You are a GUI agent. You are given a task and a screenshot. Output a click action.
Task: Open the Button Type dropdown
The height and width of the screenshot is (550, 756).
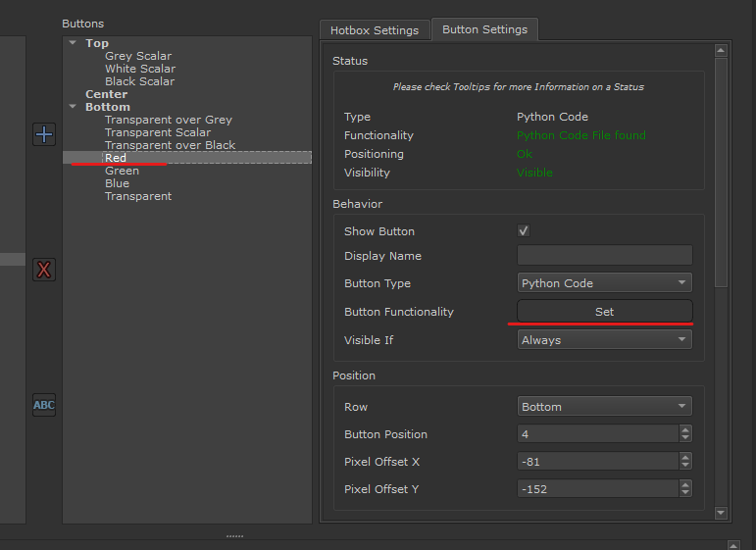(604, 283)
